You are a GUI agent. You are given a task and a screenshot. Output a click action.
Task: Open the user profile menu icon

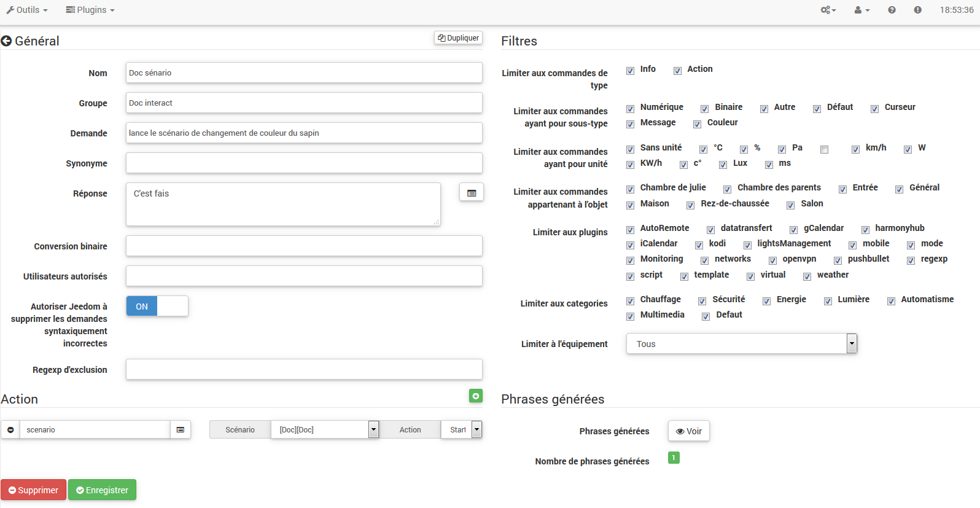861,10
